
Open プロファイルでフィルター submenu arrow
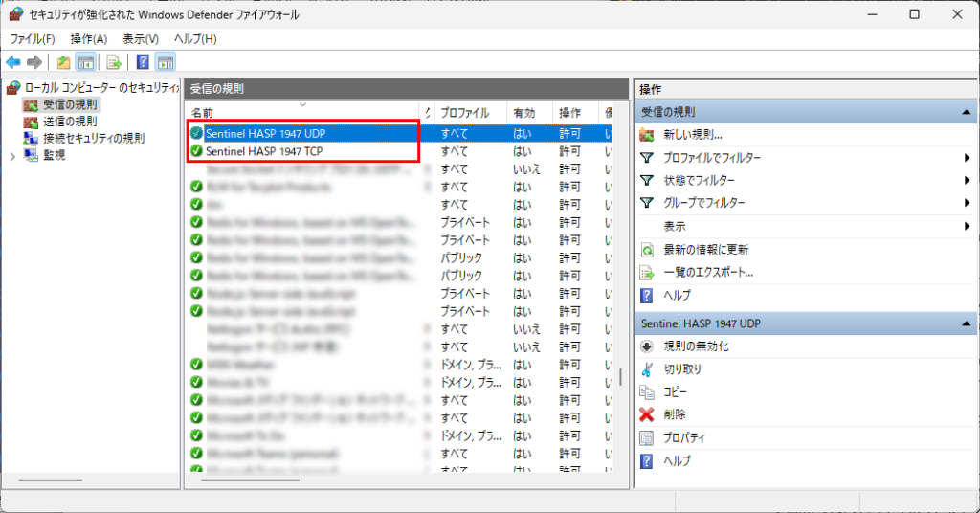tap(968, 158)
